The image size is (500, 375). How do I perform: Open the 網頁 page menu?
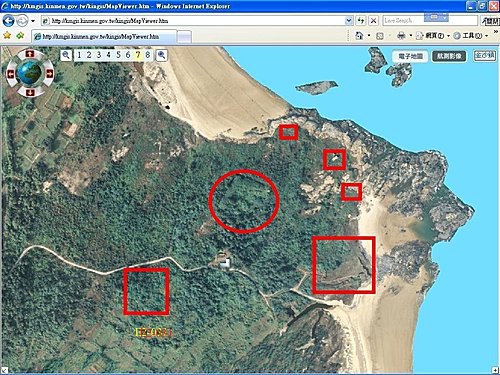pos(433,35)
